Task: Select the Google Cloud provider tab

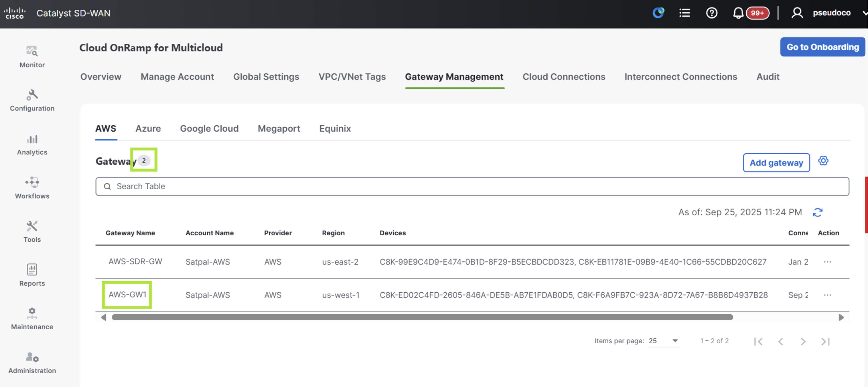Action: click(x=209, y=129)
